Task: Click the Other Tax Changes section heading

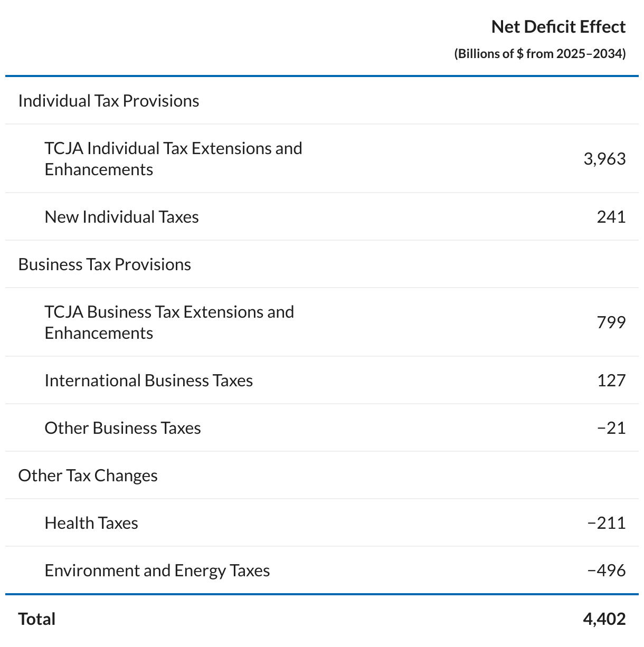Action: [x=88, y=475]
